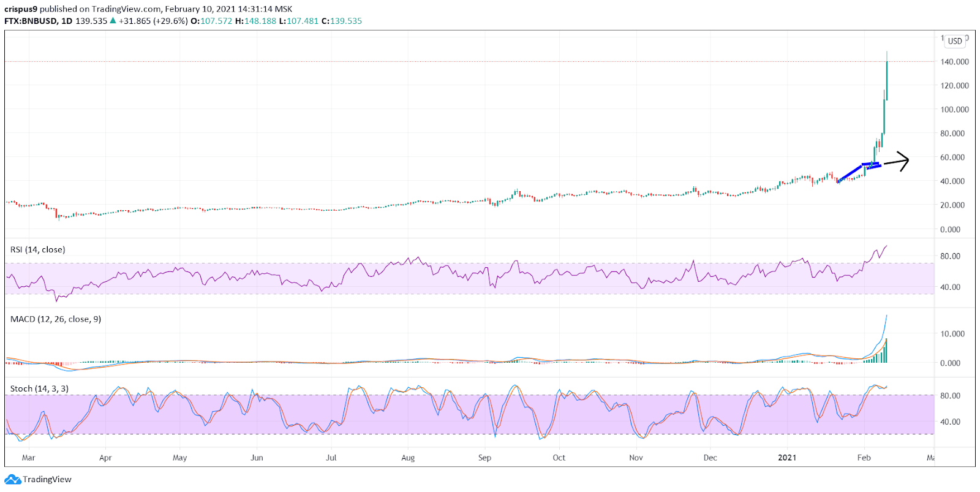Click 0.000 on the MACD scale
The width and height of the screenshot is (980, 492).
pos(951,363)
